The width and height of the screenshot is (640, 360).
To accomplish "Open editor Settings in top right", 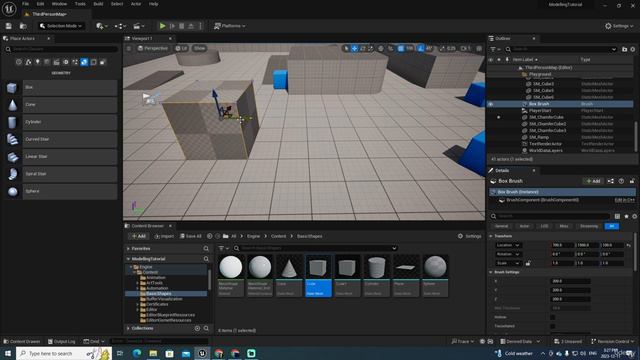I will point(619,26).
